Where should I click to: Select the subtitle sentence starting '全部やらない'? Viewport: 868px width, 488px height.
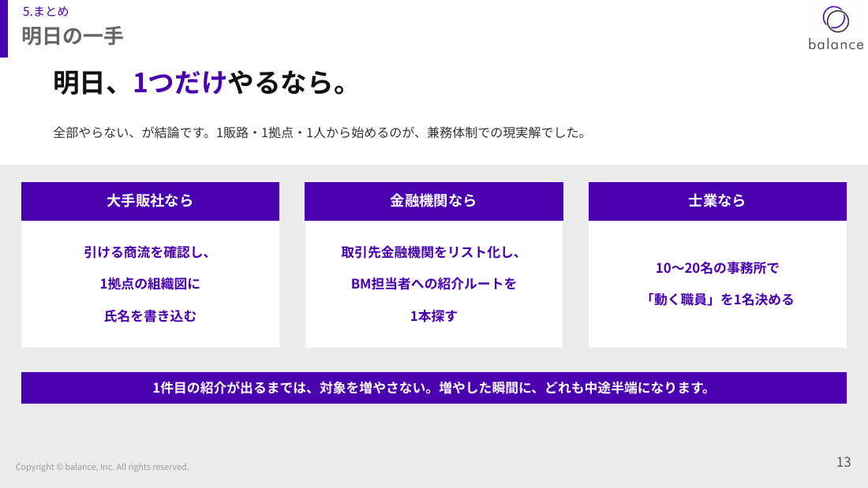(320, 132)
